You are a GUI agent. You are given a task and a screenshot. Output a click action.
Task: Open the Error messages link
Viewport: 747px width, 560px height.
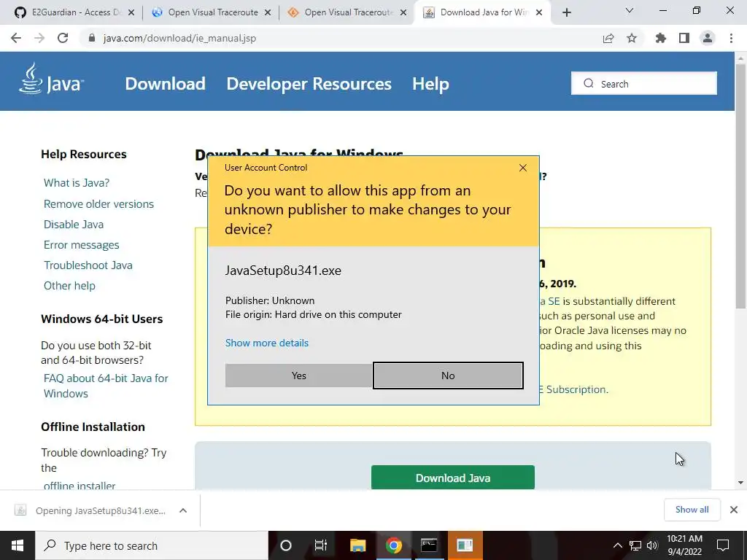(82, 245)
